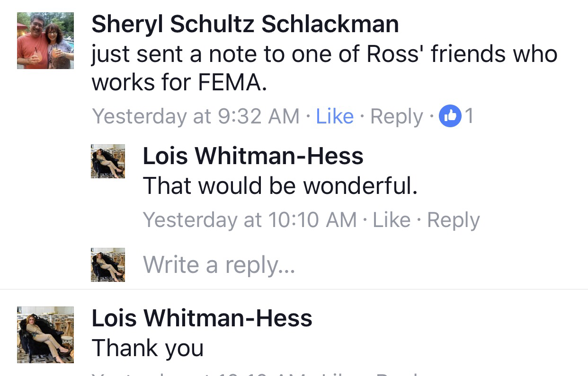Reply to Sheryl's FEMA comment
This screenshot has width=588, height=376.
397,116
